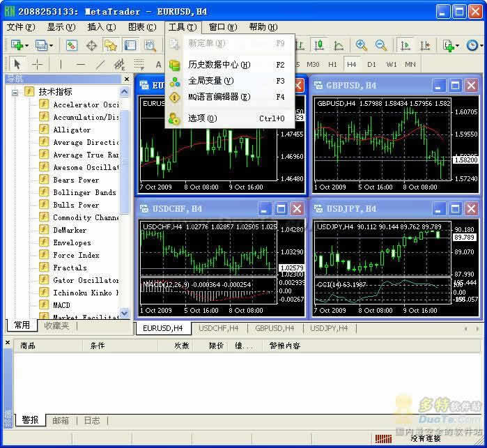Open the new chart dropdown arrow

point(27,46)
